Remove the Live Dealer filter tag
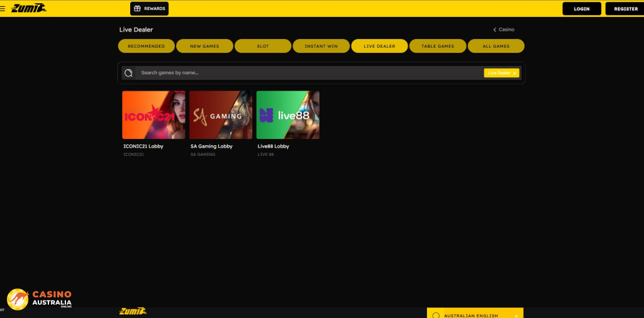Screen dimensions: 644x318 click(x=514, y=73)
